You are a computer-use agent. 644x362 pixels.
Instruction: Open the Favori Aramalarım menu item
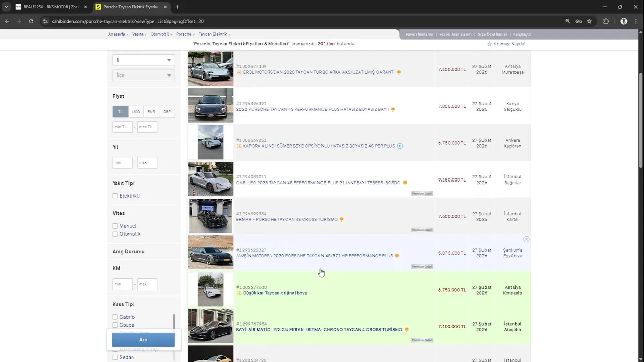455,34
